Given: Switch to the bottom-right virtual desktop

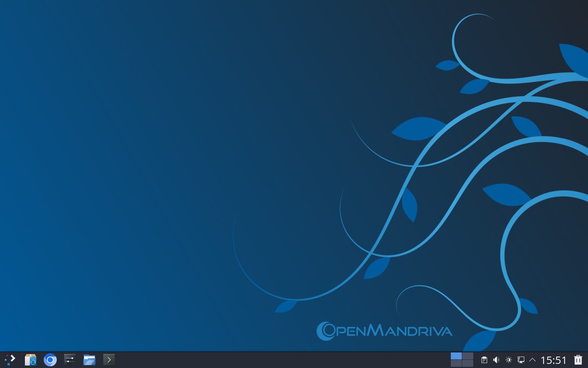Looking at the screenshot, I should click(468, 363).
